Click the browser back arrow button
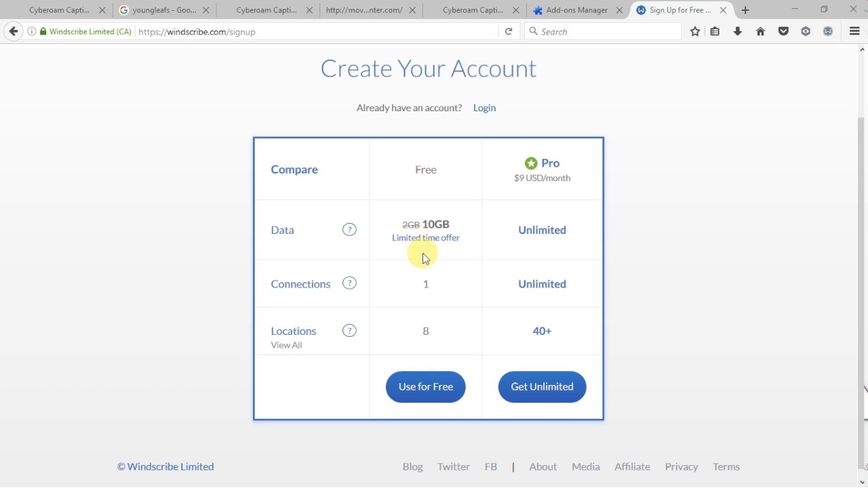Viewport: 868px width, 488px height. point(14,31)
